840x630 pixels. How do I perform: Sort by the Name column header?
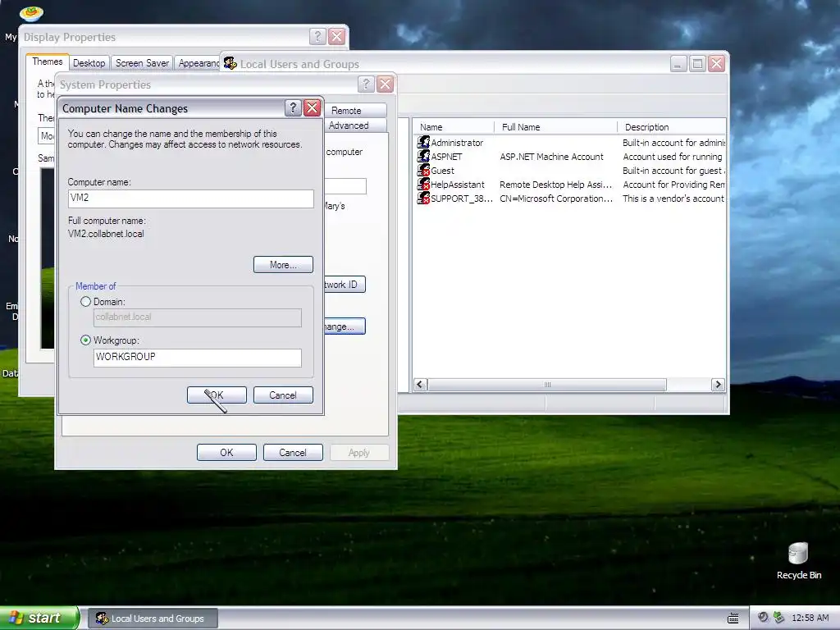coord(454,127)
